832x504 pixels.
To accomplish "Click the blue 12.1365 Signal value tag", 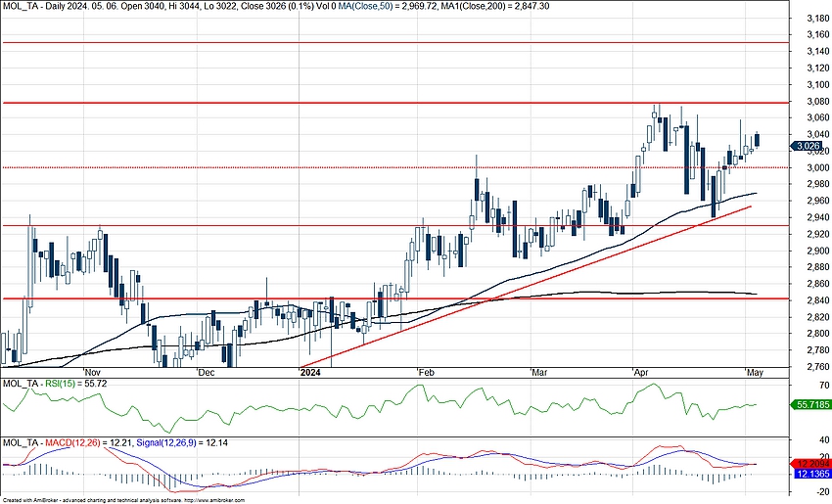I will [811, 474].
